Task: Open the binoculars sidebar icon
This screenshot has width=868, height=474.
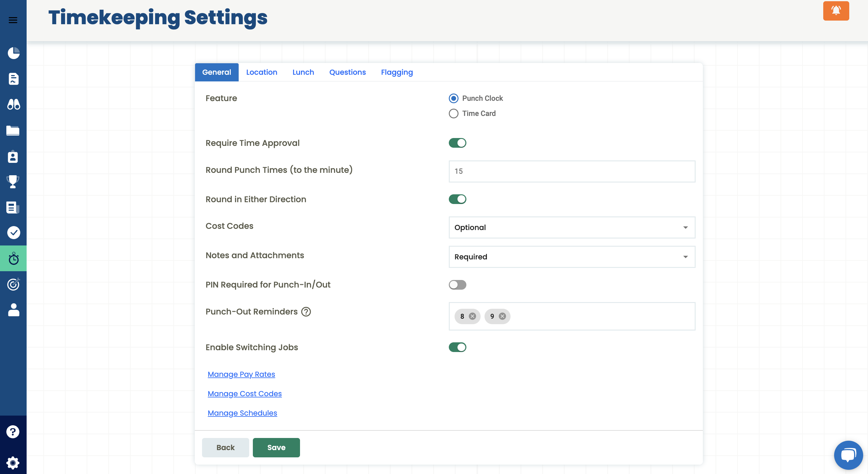Action: pyautogui.click(x=14, y=104)
